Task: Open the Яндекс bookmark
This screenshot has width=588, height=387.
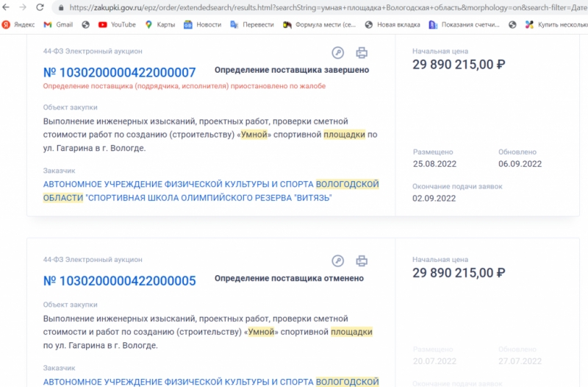Action: click(18, 24)
